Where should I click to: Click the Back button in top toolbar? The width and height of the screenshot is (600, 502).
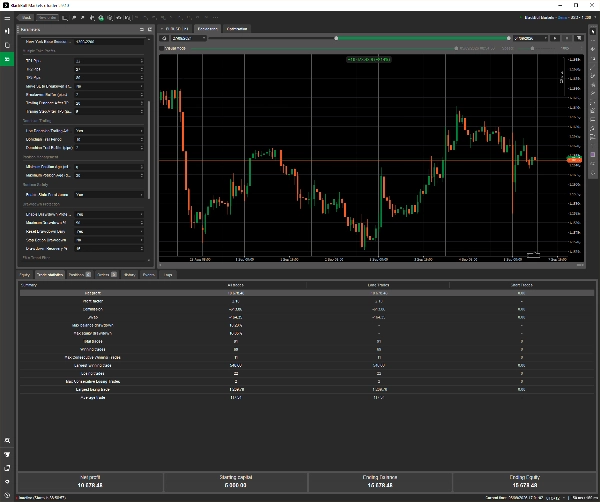(x=26, y=18)
